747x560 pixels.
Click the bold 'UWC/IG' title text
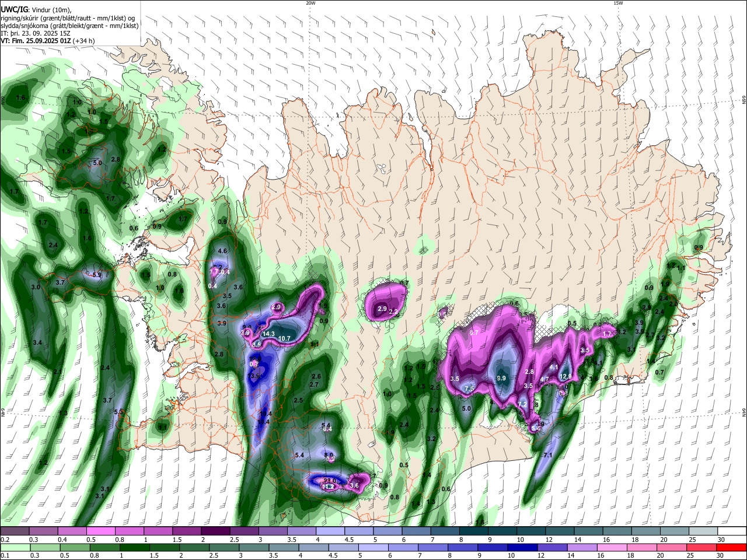coord(13,10)
